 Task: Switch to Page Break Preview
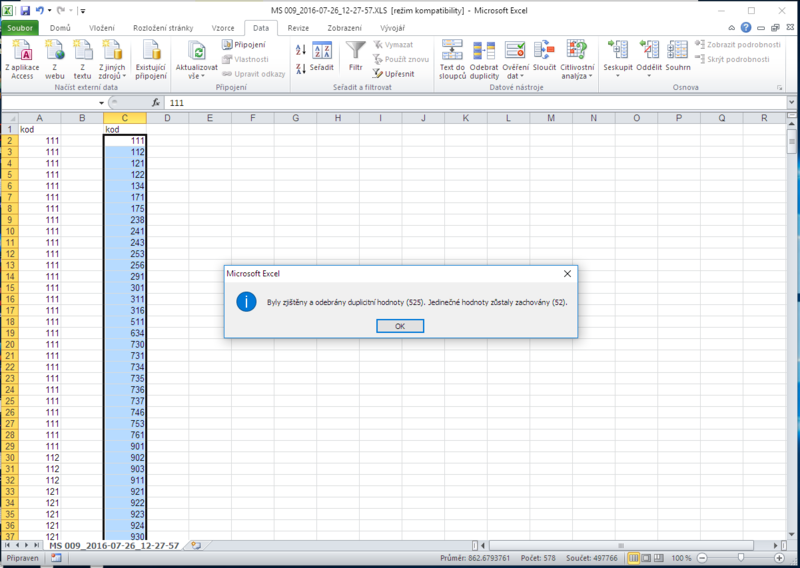coord(658,558)
